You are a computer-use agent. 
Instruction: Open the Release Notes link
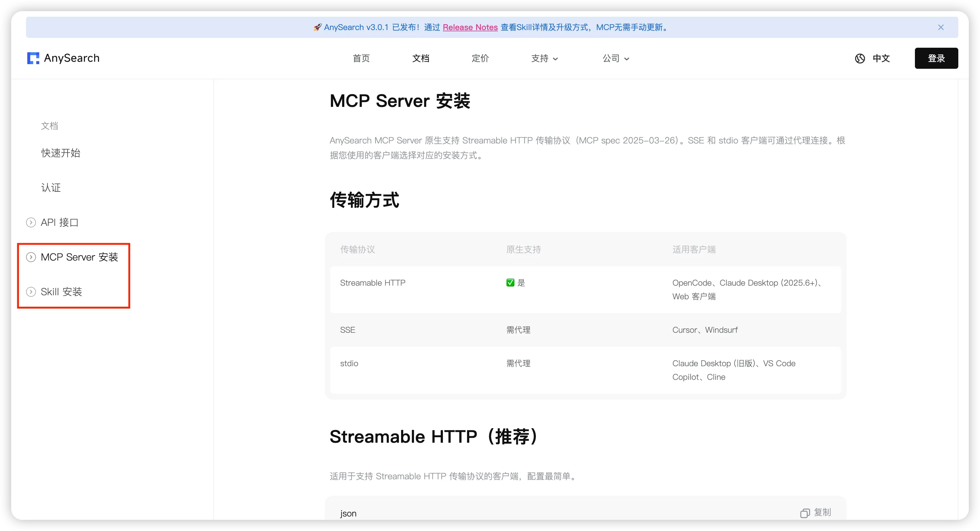[470, 27]
